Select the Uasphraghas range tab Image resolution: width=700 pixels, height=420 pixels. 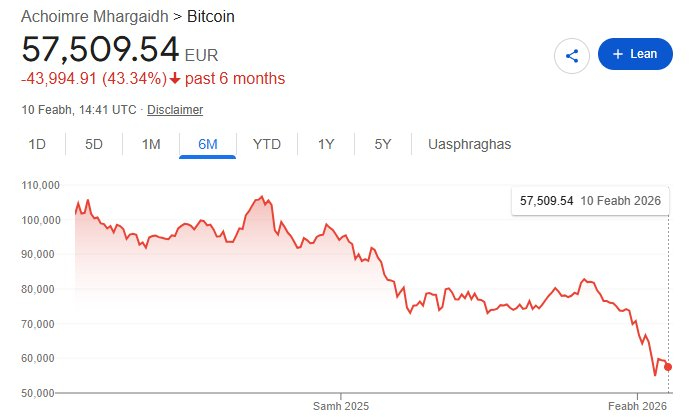pyautogui.click(x=469, y=144)
